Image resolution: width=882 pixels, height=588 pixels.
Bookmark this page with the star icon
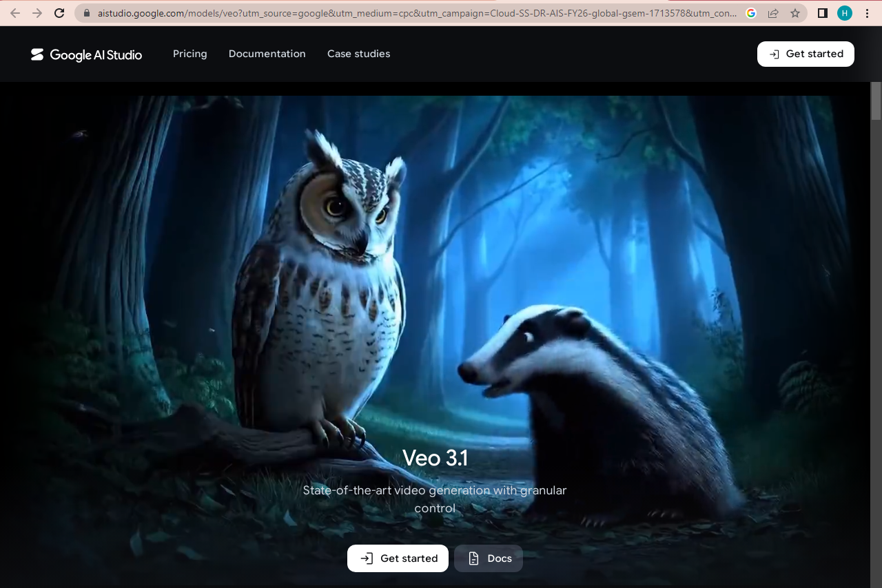(795, 13)
